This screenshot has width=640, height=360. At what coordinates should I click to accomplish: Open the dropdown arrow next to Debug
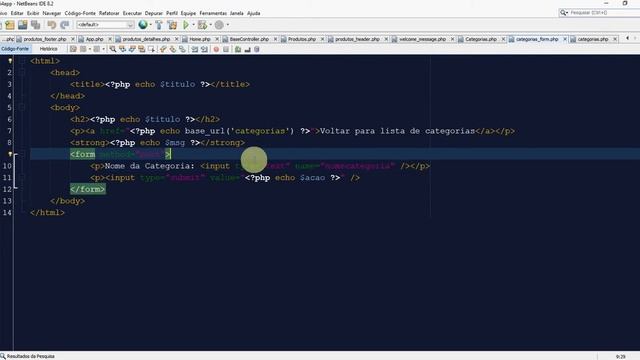point(211,25)
